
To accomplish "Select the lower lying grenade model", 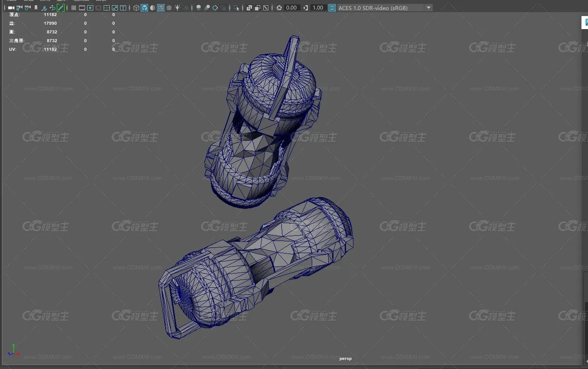I will pos(256,268).
